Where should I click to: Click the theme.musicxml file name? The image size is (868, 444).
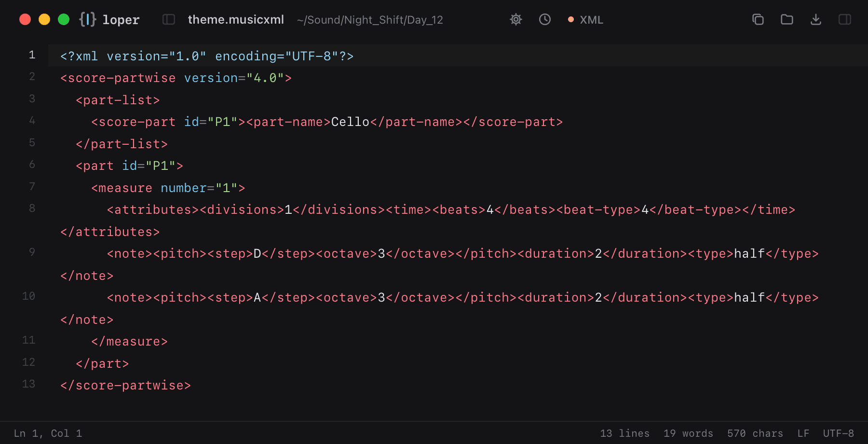(236, 20)
